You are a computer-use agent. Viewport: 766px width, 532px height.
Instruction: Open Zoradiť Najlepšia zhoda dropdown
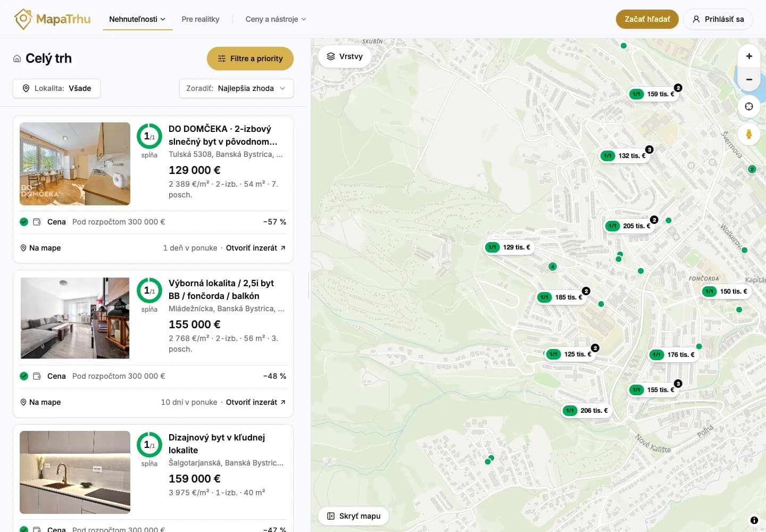tap(236, 88)
